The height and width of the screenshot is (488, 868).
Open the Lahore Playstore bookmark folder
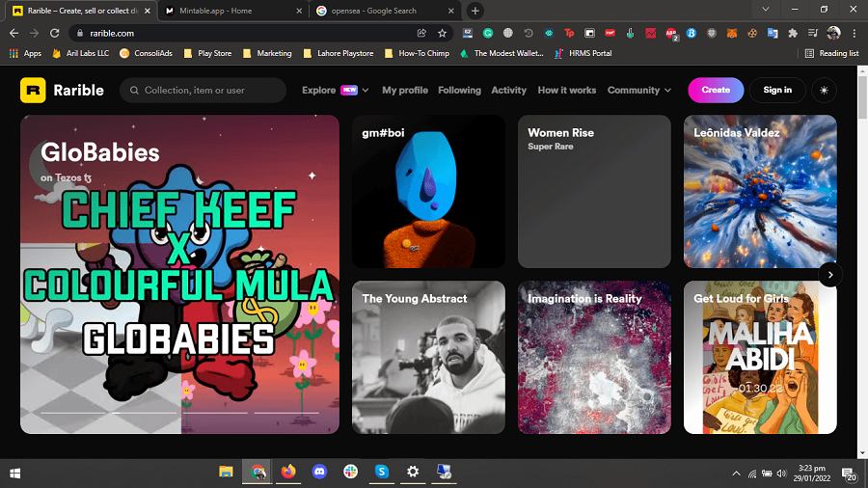click(339, 53)
